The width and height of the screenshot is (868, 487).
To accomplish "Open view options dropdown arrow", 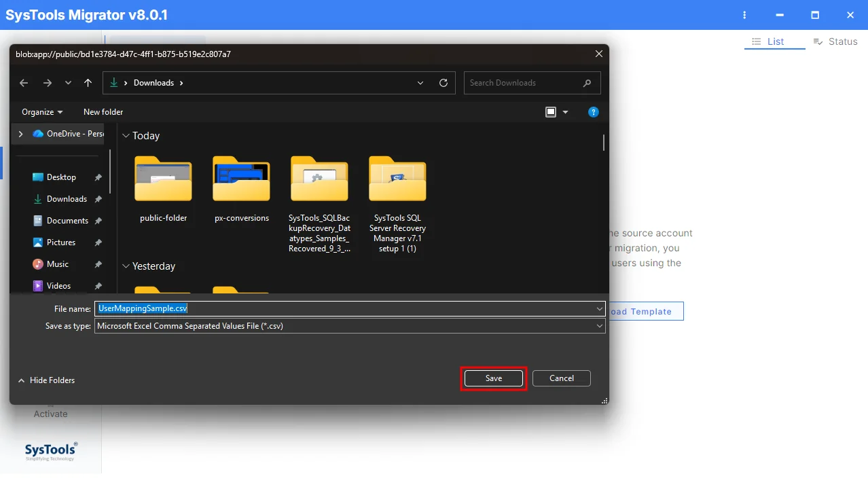I will 566,112.
